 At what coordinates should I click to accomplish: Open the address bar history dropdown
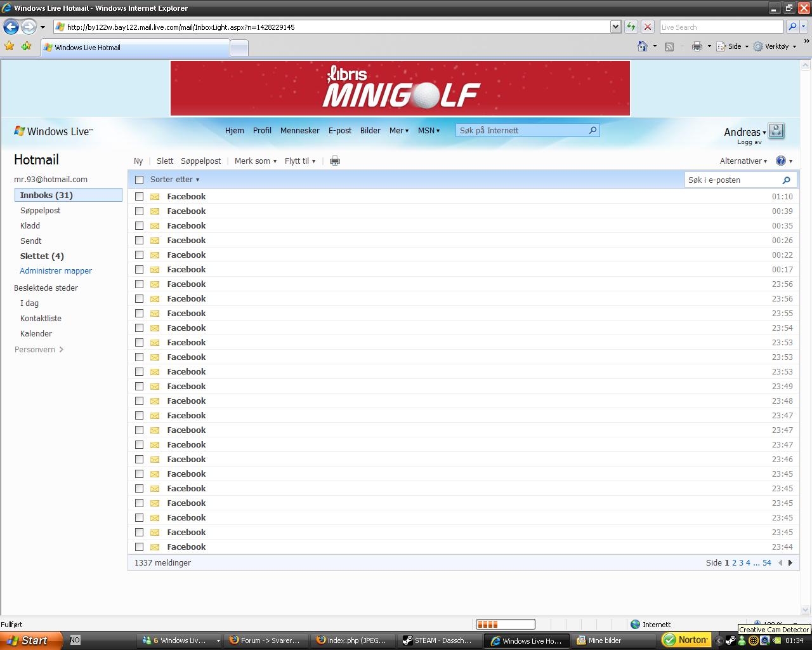(615, 27)
